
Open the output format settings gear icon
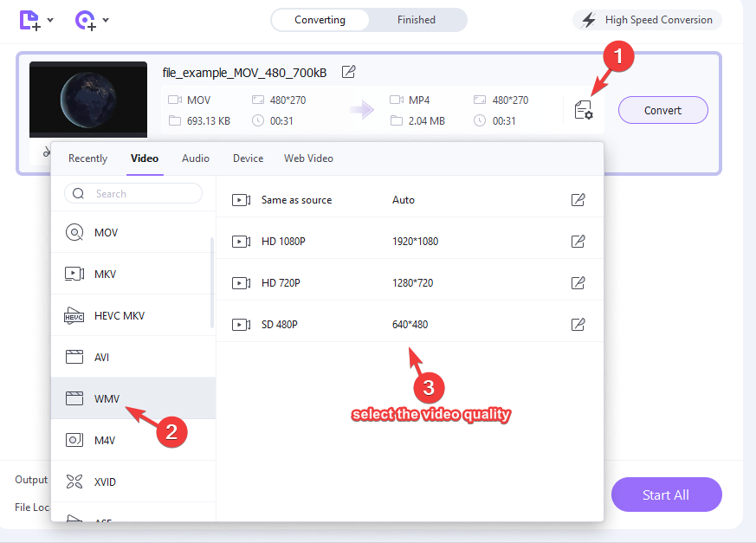585,110
